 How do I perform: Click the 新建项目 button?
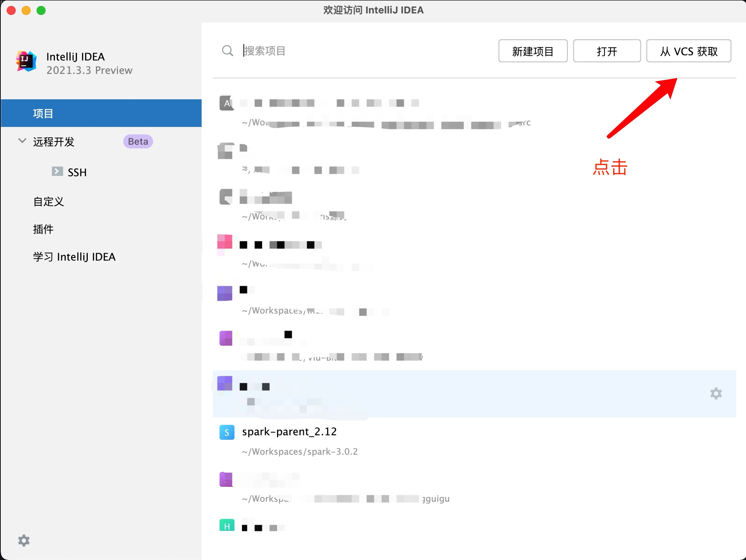click(x=533, y=51)
